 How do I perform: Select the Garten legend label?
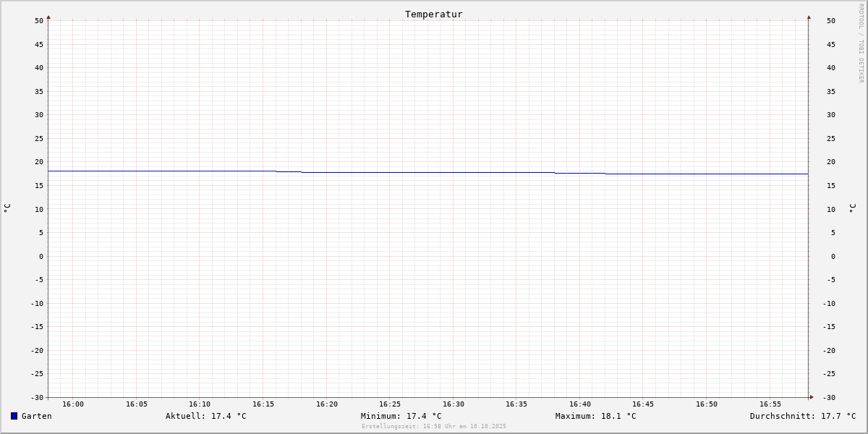point(37,416)
